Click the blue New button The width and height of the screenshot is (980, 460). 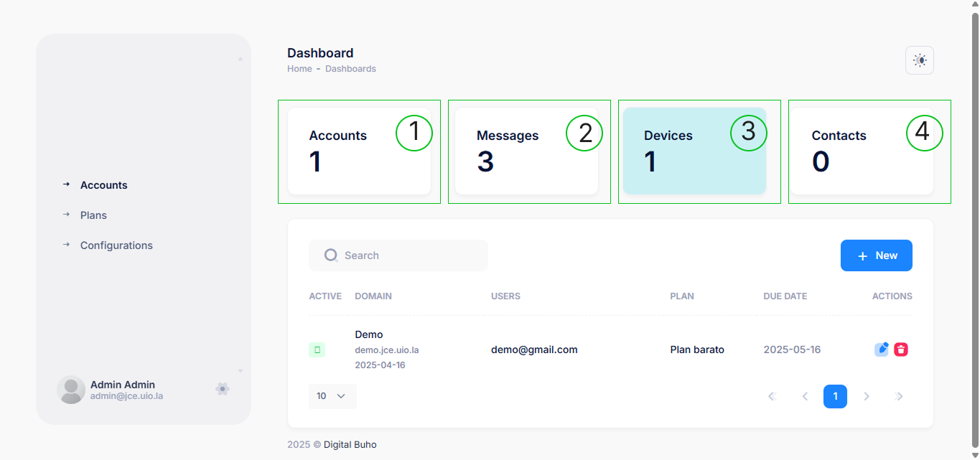point(876,255)
